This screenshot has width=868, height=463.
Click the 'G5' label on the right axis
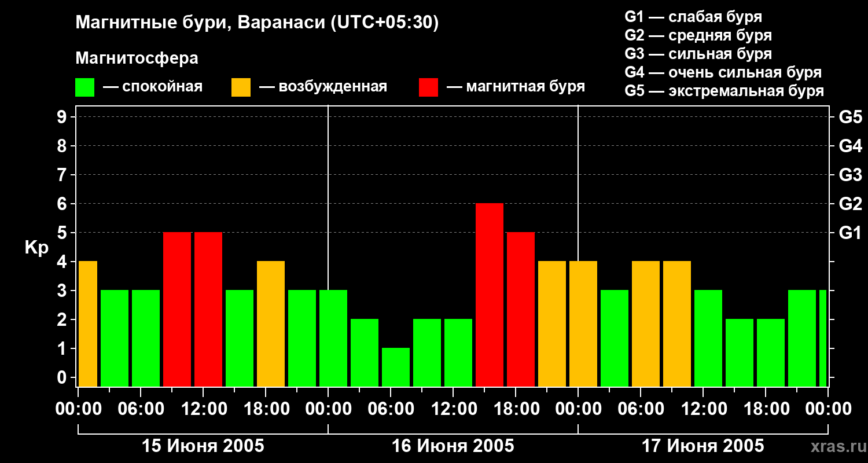tap(850, 117)
